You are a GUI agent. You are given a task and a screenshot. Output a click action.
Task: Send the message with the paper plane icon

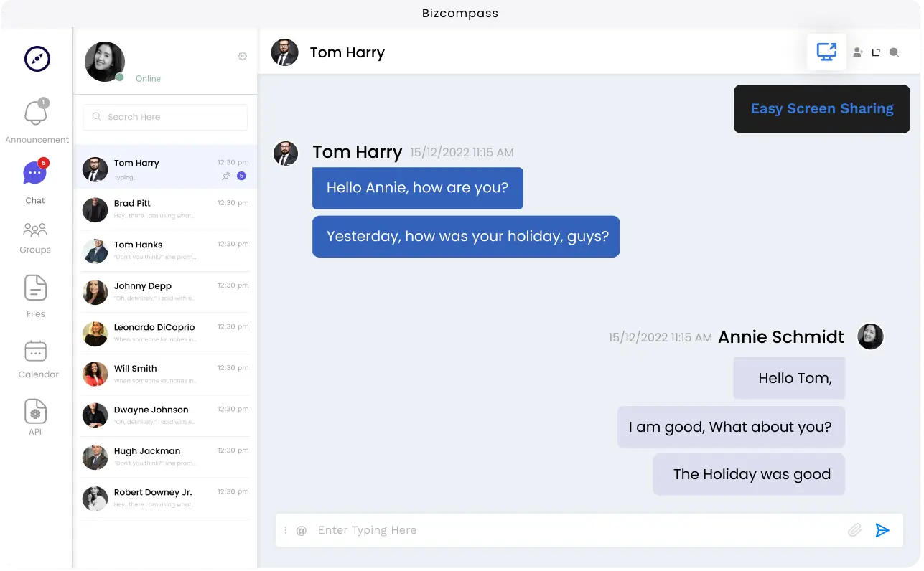coord(882,530)
